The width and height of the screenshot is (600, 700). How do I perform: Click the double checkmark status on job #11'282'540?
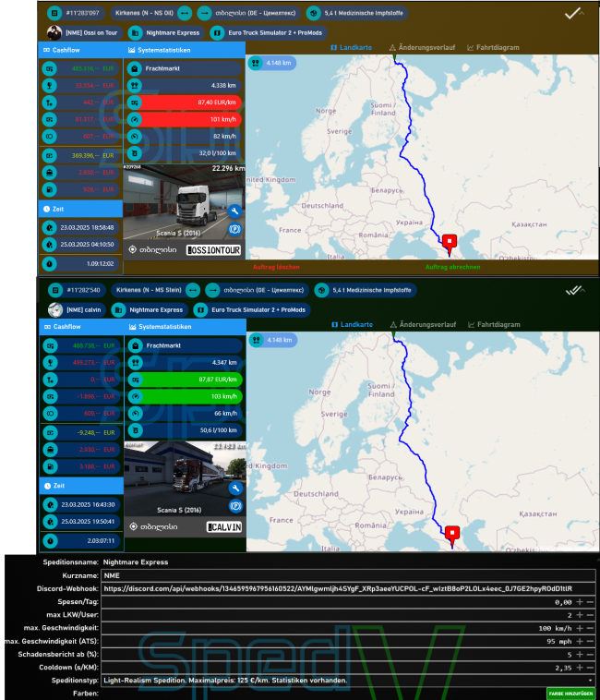[572, 291]
